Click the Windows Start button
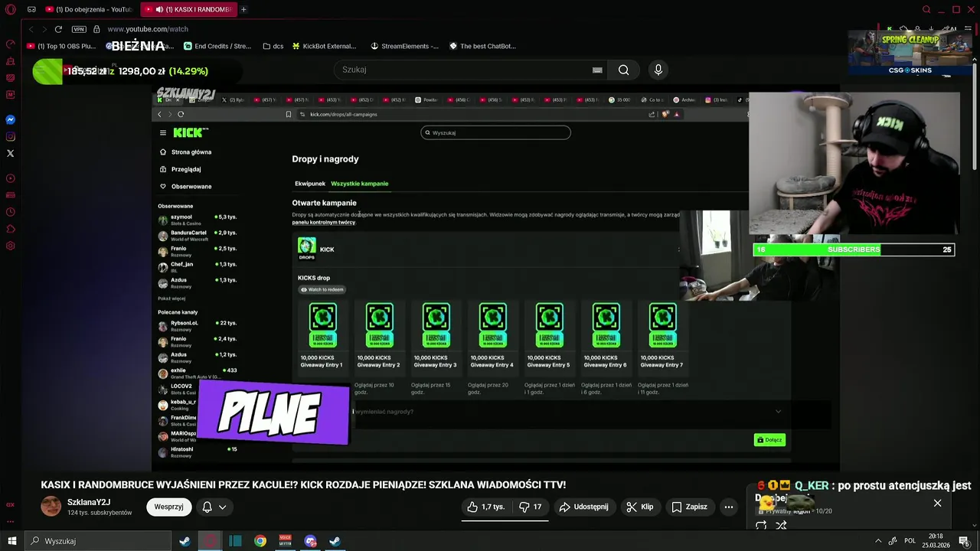The height and width of the screenshot is (551, 980). pyautogui.click(x=12, y=541)
